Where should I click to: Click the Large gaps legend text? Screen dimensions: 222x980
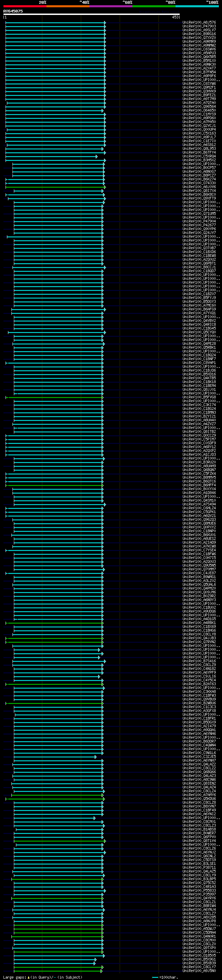click(43, 977)
